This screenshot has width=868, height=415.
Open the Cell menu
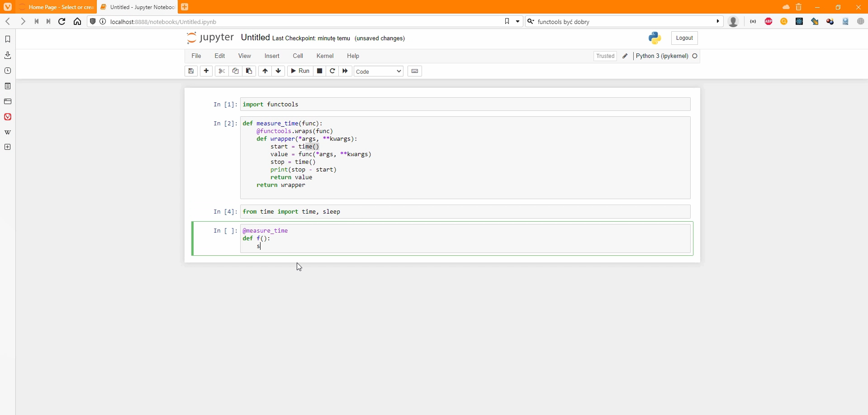[298, 56]
